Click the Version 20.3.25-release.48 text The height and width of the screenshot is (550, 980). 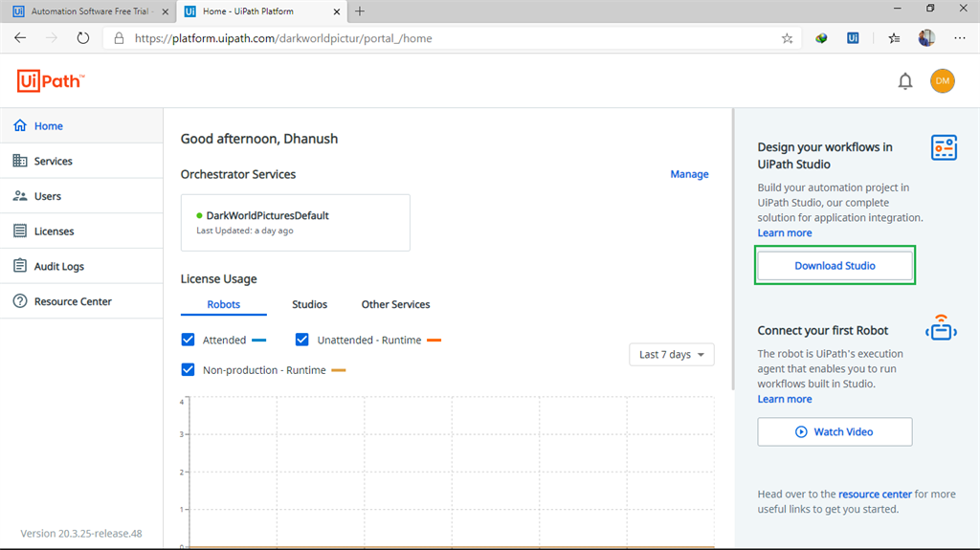pos(81,533)
